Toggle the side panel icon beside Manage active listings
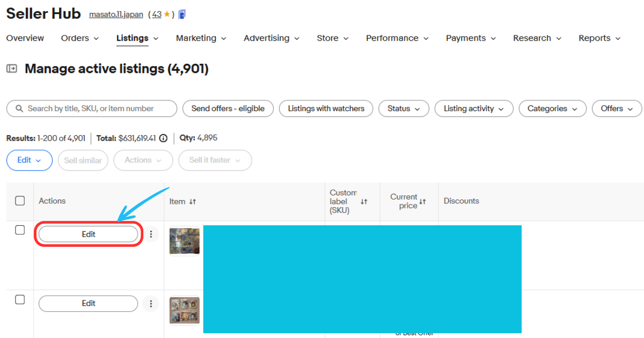The height and width of the screenshot is (338, 644). (x=11, y=69)
